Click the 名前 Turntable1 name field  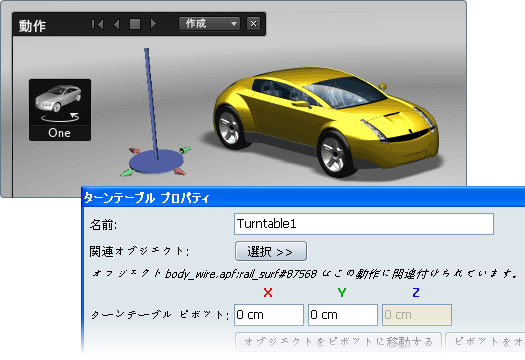(x=364, y=224)
